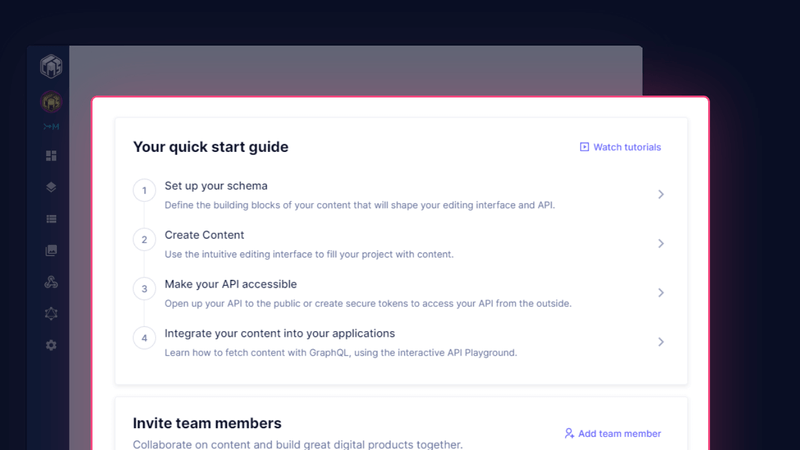Click the Add team member button

click(x=613, y=434)
